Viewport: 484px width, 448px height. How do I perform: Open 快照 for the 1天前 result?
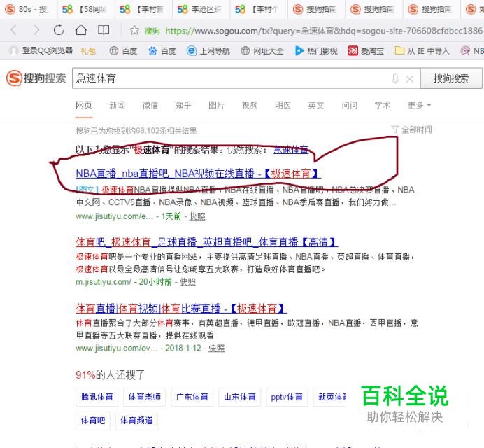click(x=197, y=216)
